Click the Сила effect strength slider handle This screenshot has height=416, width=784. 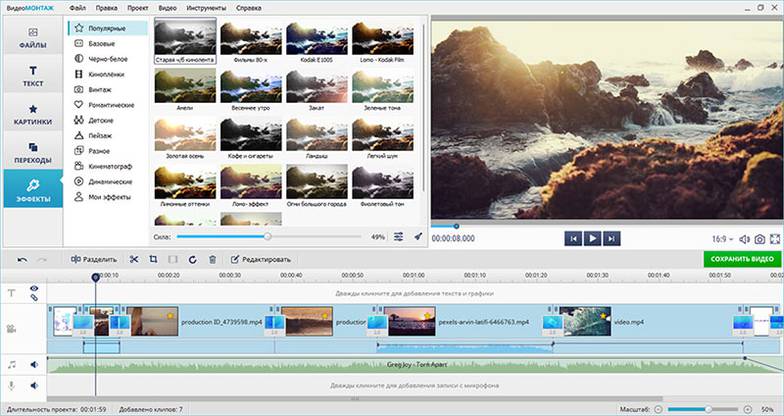pos(268,236)
